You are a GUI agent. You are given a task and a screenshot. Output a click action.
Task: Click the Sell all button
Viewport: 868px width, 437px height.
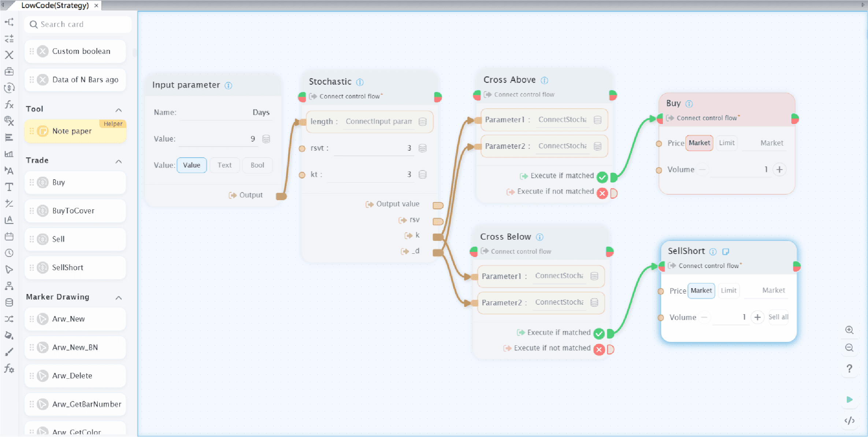point(778,317)
